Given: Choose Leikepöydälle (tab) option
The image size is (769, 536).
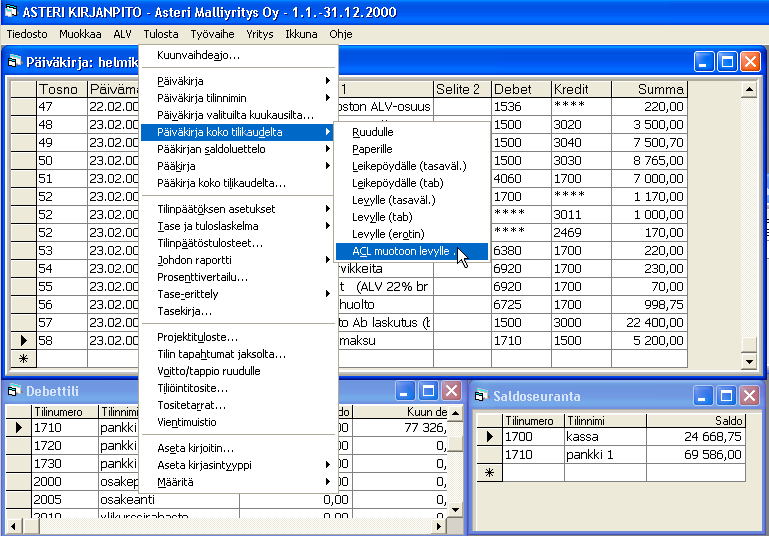Looking at the screenshot, I should [412, 183].
